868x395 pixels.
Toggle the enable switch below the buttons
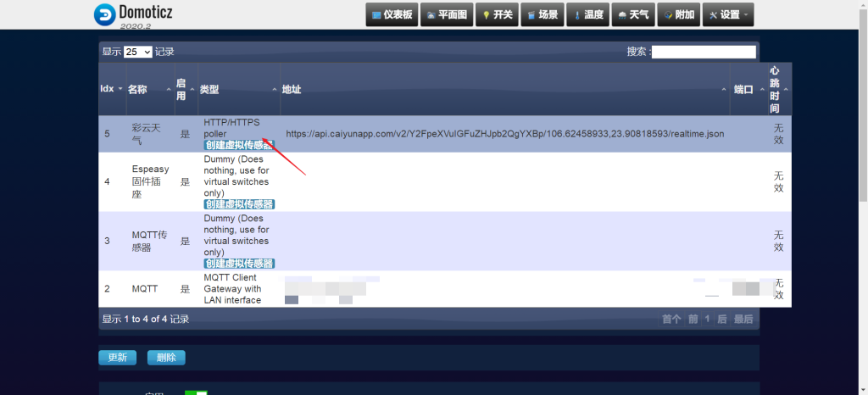tap(196, 392)
